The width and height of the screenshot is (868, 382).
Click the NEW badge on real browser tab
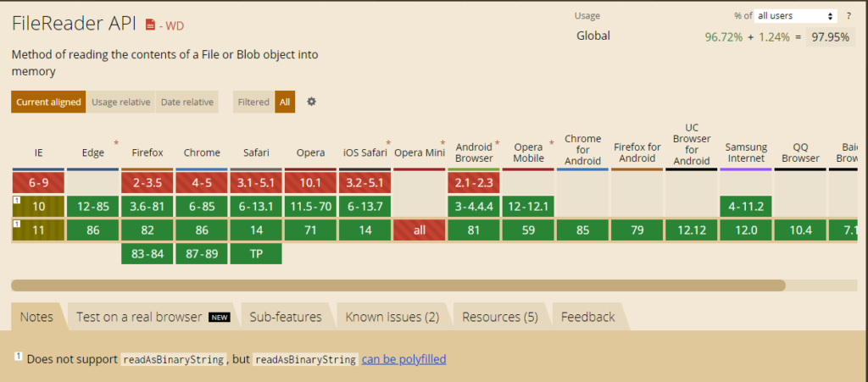point(220,317)
